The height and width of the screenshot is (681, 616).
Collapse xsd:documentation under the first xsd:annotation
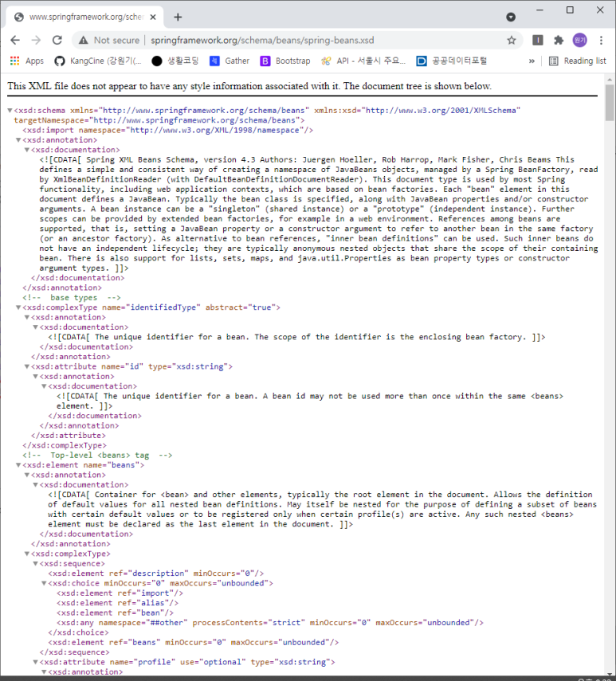(27, 150)
